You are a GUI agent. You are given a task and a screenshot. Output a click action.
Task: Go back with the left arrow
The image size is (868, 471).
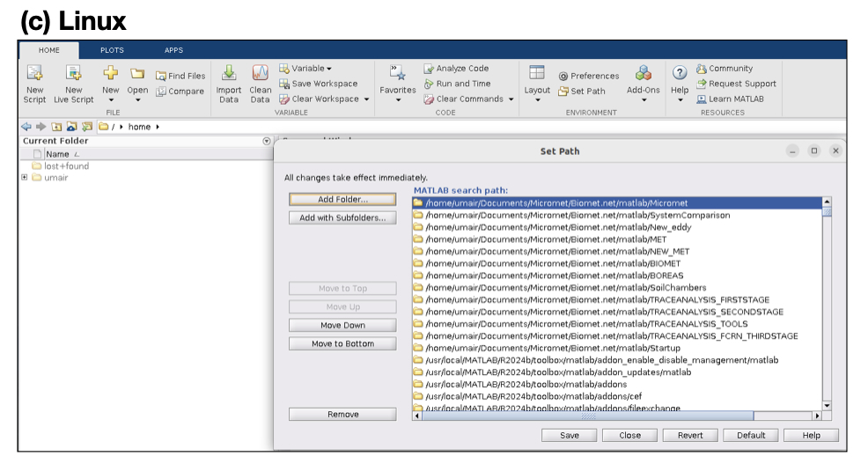click(x=26, y=127)
